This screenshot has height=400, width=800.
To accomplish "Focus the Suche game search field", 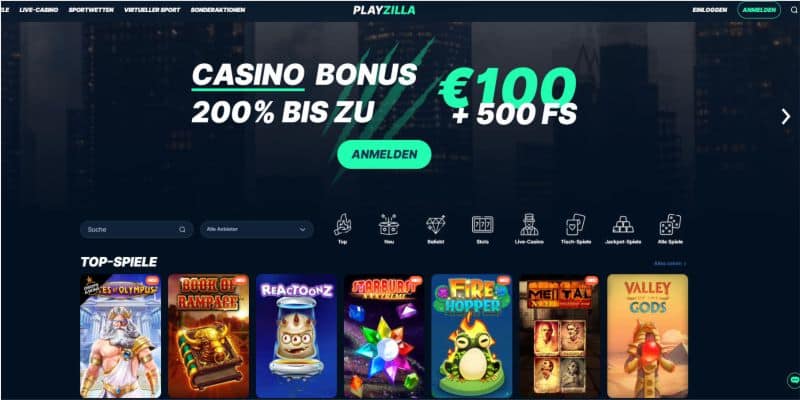I will (137, 230).
